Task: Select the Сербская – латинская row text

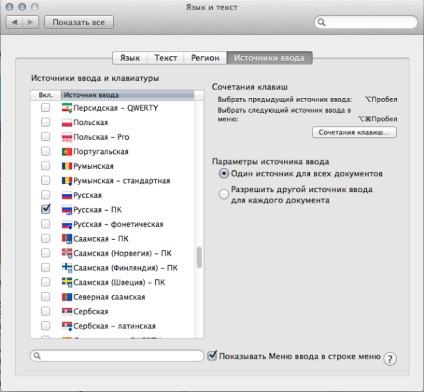Action: (x=114, y=326)
